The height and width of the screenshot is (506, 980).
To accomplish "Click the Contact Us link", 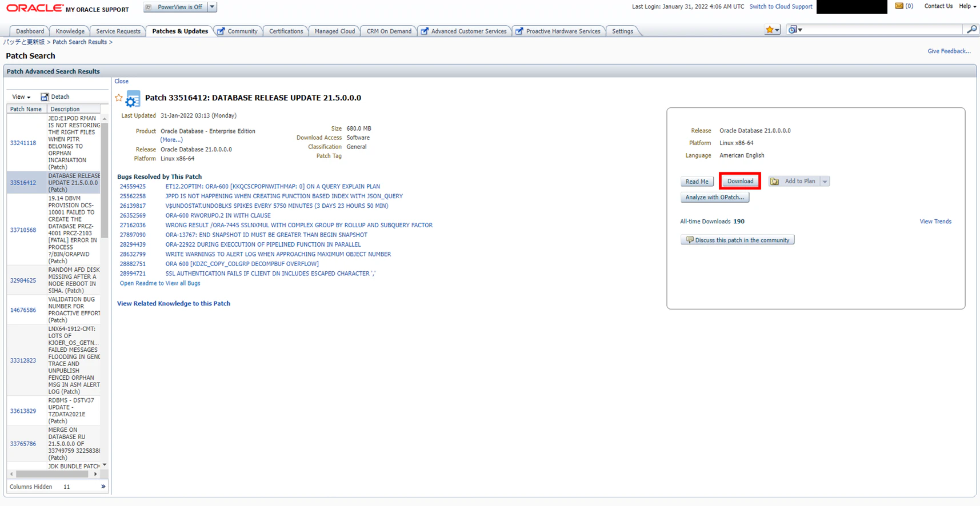I will point(938,6).
